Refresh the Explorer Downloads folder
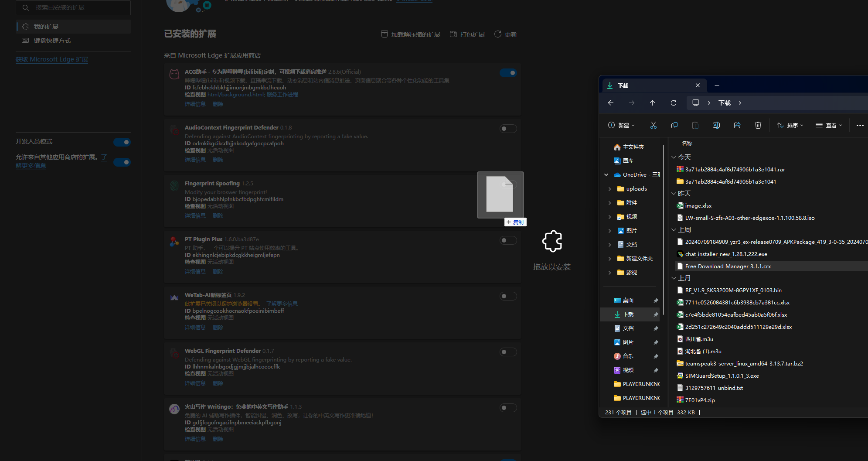Viewport: 868px width, 461px height. coord(673,103)
